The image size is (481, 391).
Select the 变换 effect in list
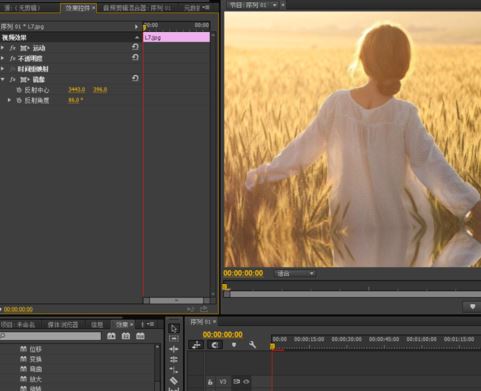coord(35,359)
